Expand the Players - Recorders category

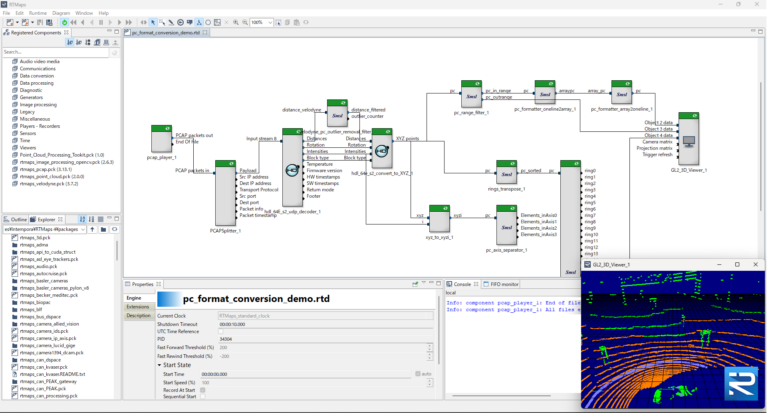tap(39, 126)
